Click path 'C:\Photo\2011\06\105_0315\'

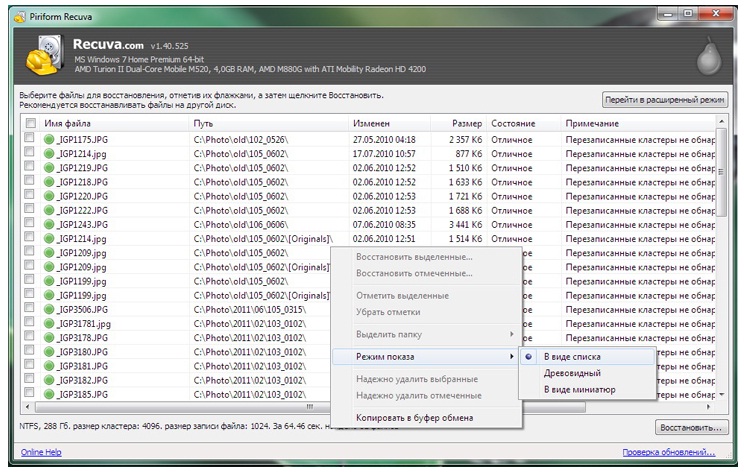[x=250, y=309]
